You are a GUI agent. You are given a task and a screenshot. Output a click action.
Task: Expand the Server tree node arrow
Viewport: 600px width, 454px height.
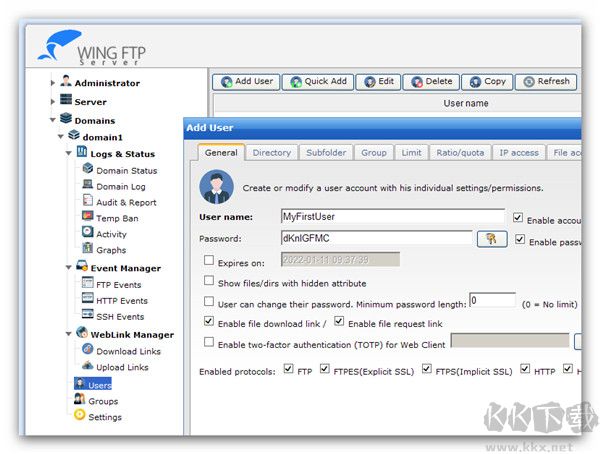click(x=53, y=101)
